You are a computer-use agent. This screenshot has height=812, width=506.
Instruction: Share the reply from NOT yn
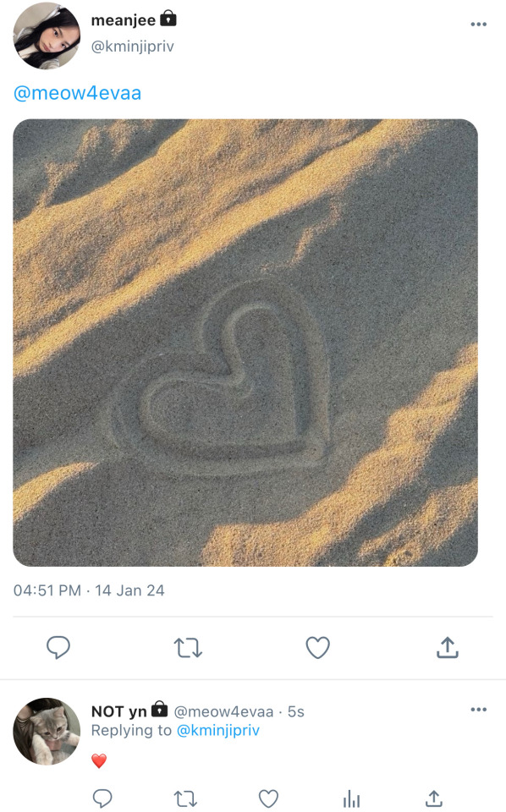pos(434,798)
